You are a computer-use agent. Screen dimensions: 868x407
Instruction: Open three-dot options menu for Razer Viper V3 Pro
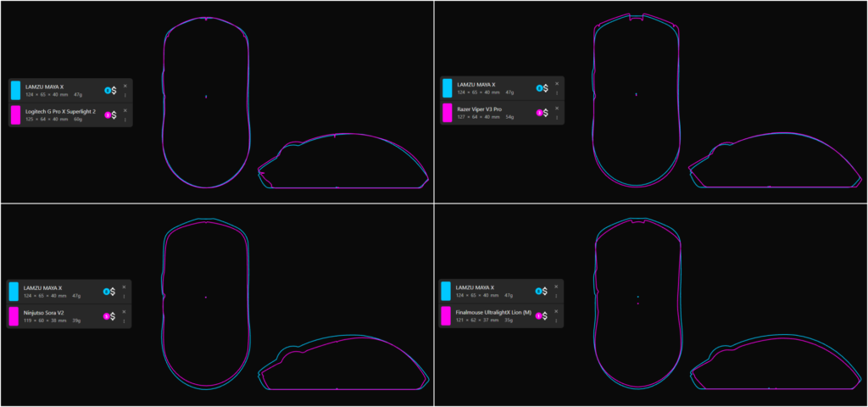557,117
